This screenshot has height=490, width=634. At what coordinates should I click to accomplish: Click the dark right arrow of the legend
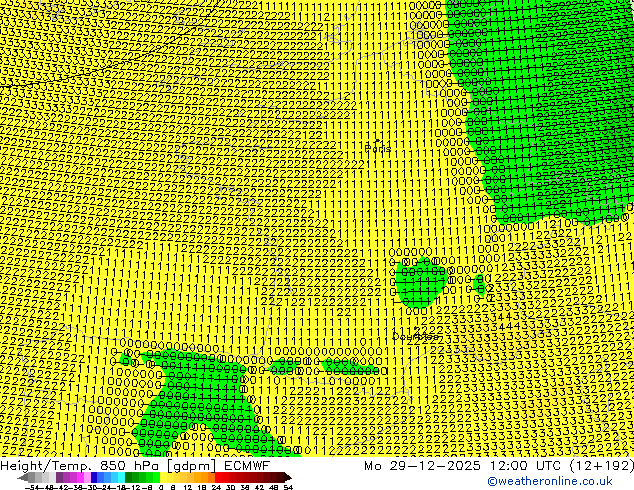tap(288, 478)
